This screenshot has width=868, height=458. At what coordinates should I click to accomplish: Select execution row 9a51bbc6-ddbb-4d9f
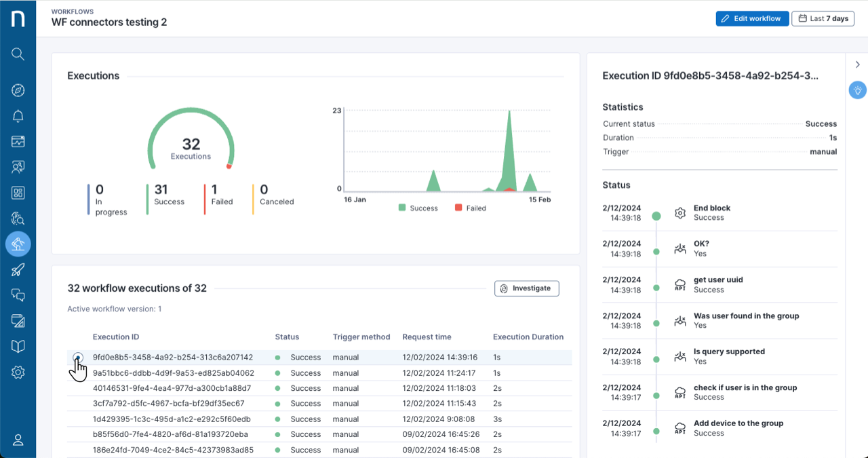[173, 373]
